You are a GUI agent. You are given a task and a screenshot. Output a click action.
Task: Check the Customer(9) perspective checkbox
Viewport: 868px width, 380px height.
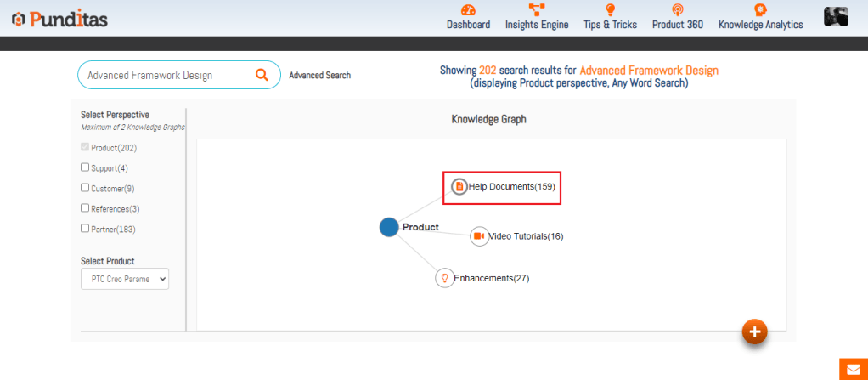85,188
